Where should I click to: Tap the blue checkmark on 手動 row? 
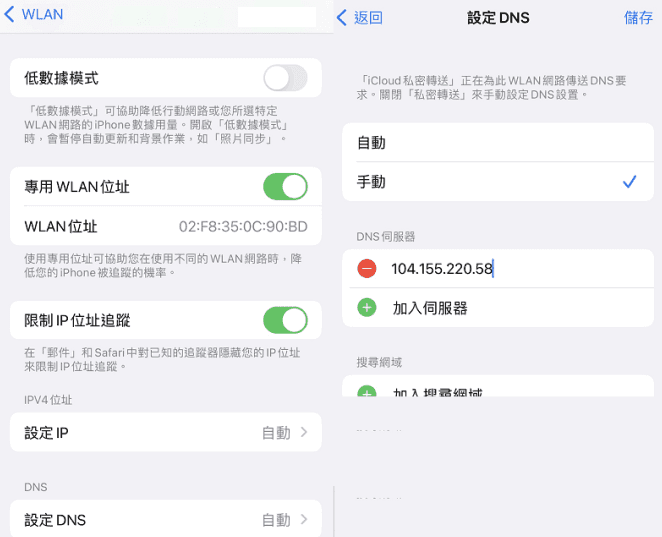pos(629,182)
